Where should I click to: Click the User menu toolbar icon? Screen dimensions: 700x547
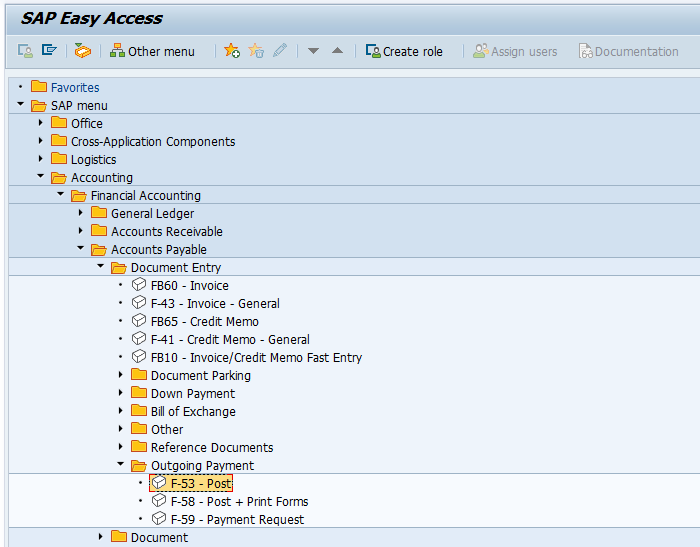tap(25, 51)
